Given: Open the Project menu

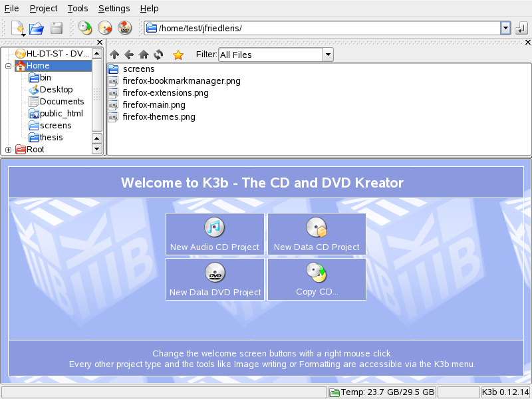Looking at the screenshot, I should (x=43, y=9).
